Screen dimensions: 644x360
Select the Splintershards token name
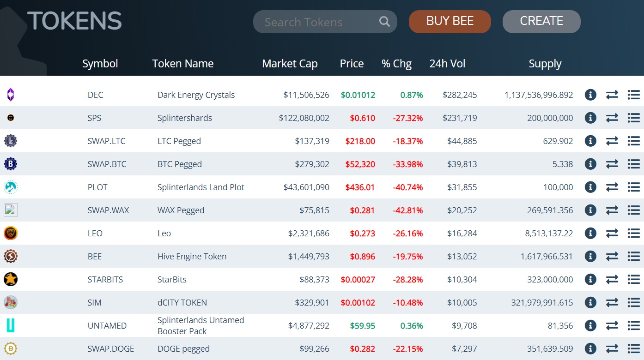pos(185,118)
